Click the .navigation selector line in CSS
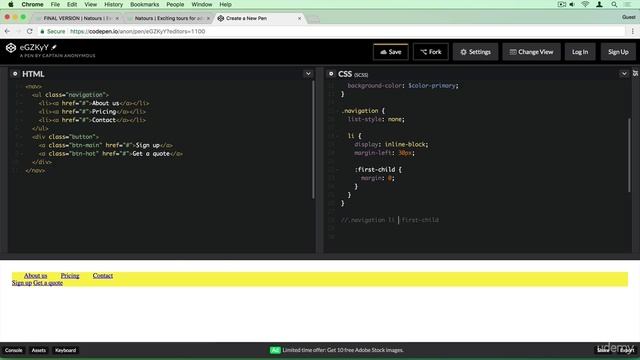This screenshot has width=640, height=360. [363, 111]
